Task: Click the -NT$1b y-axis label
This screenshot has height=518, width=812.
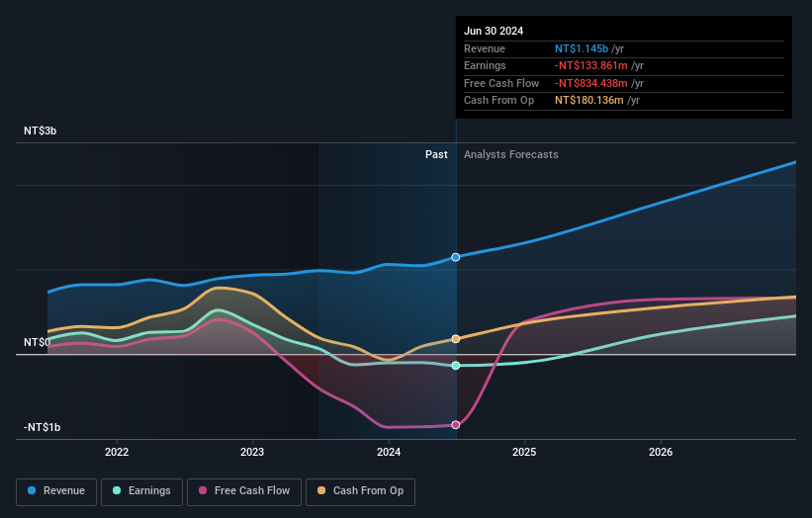Action: click(x=42, y=427)
